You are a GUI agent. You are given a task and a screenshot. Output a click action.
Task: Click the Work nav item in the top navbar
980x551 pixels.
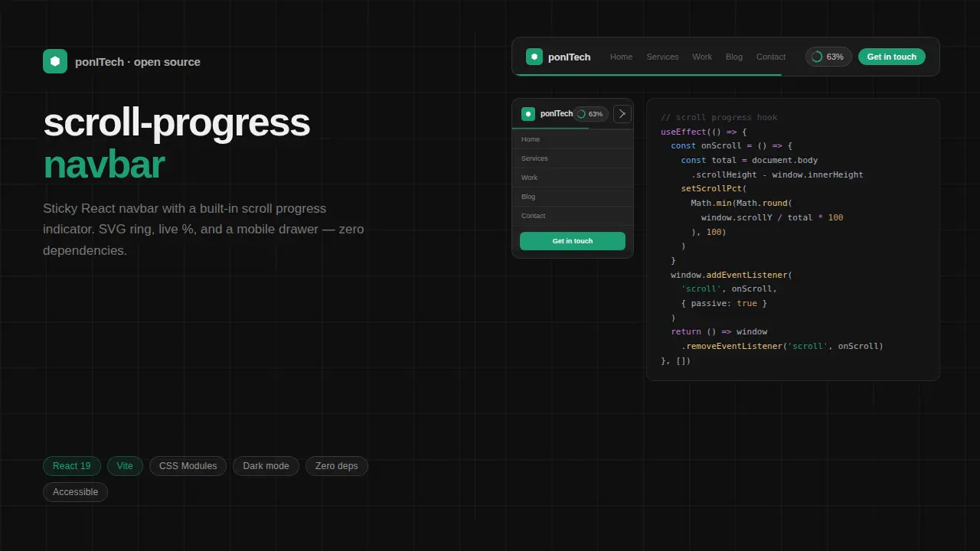702,57
